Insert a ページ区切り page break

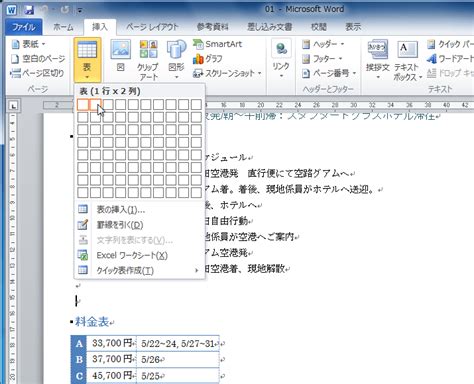37,73
